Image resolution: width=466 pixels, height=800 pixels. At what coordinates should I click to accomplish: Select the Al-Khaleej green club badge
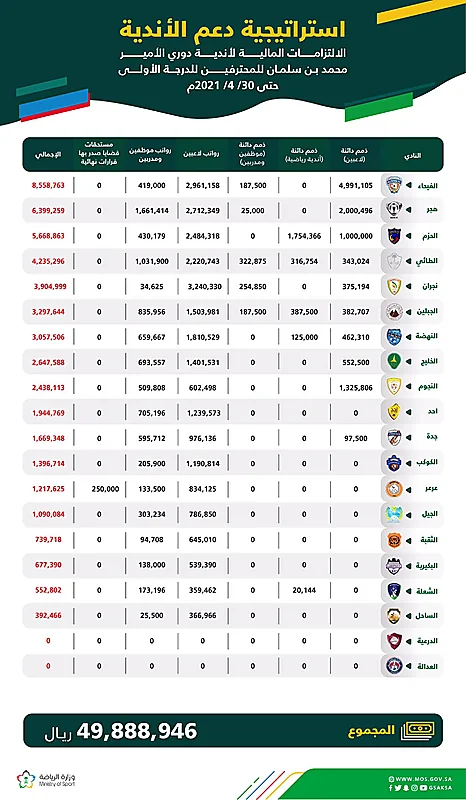pyautogui.click(x=394, y=361)
